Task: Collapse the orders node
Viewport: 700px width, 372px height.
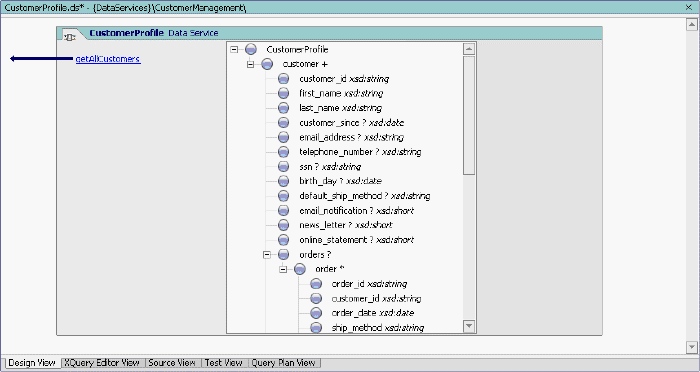Action: [267, 255]
